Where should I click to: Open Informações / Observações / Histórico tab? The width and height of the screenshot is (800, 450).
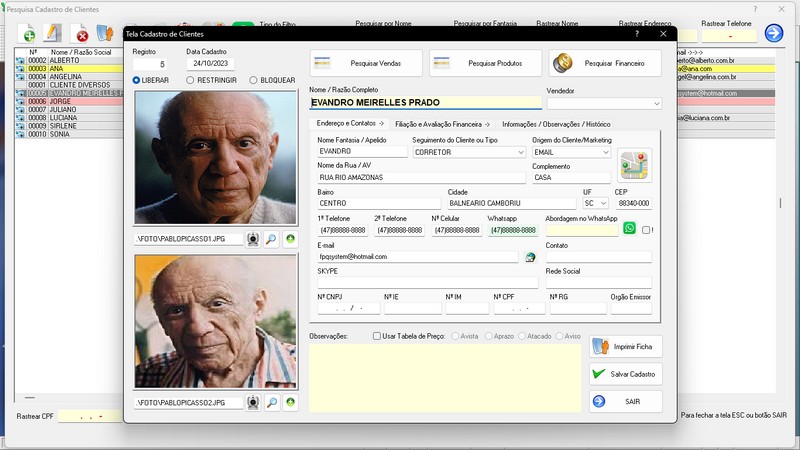[556, 124]
